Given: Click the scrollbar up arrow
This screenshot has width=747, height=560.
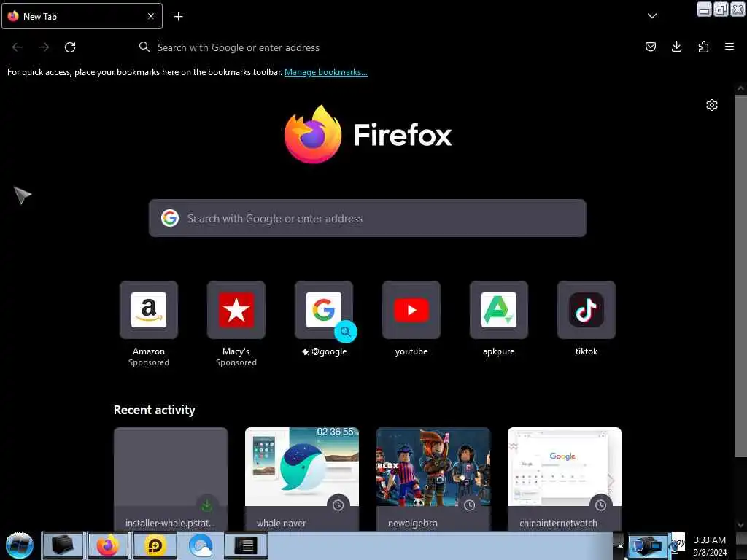Looking at the screenshot, I should (740, 88).
